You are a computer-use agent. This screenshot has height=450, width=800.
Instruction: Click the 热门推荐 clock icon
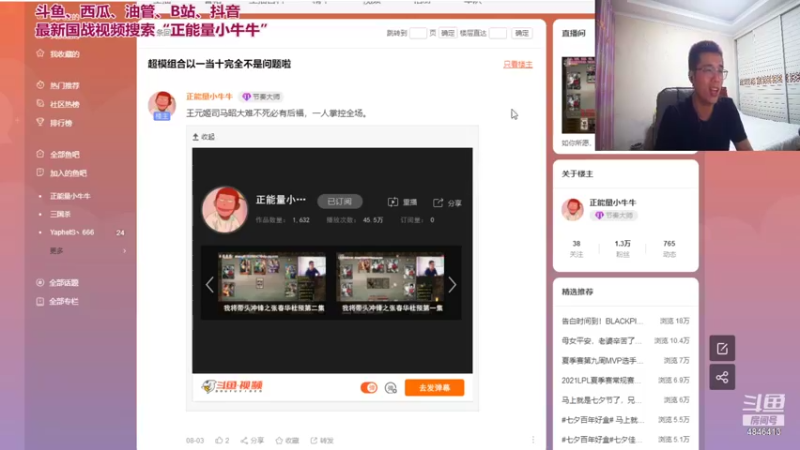point(40,85)
